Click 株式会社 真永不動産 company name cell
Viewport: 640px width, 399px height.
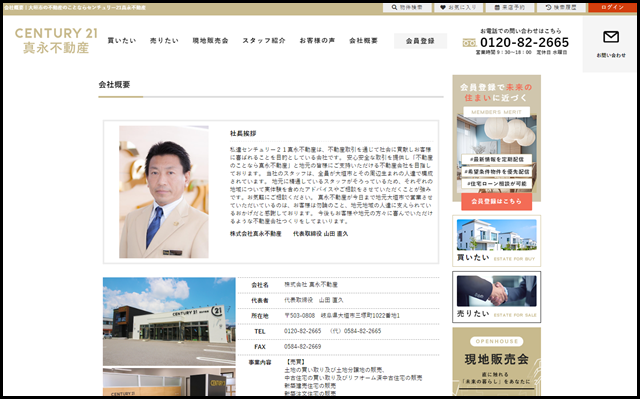311,284
